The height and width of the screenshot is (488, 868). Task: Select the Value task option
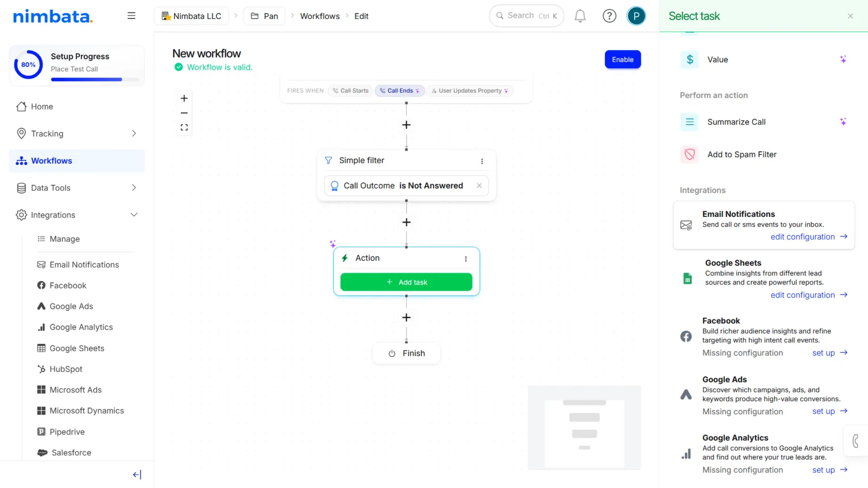coord(764,60)
